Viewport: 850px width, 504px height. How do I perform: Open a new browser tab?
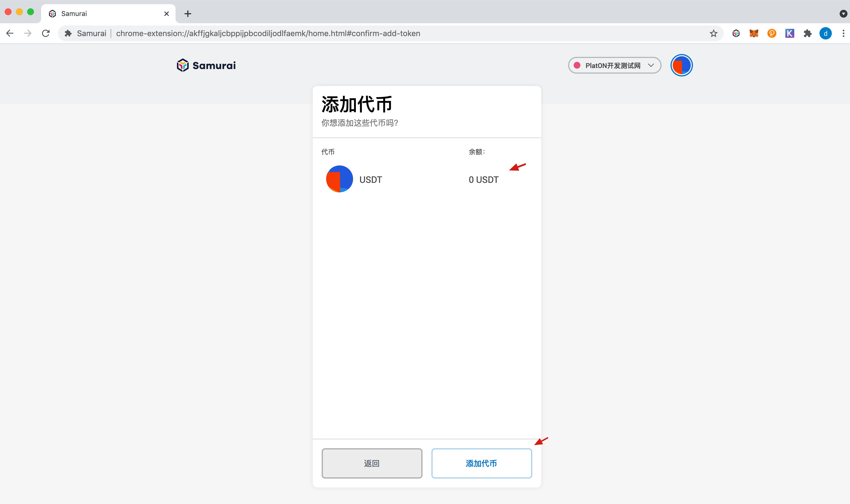(188, 14)
